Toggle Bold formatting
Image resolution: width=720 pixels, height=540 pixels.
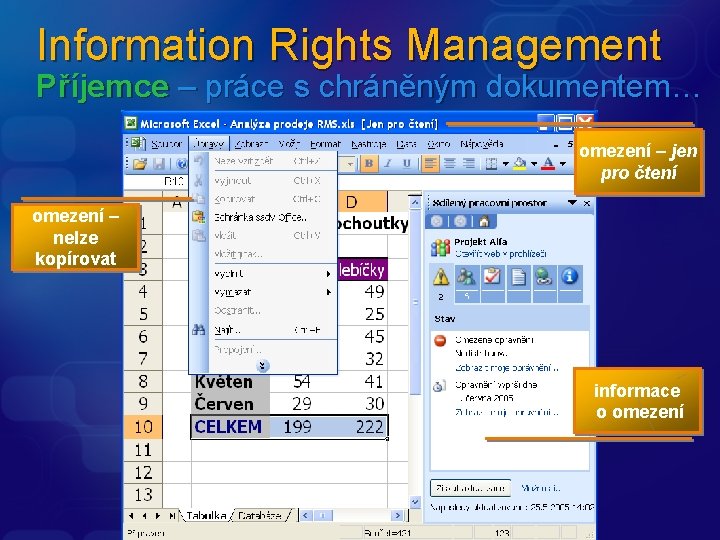[x=368, y=163]
